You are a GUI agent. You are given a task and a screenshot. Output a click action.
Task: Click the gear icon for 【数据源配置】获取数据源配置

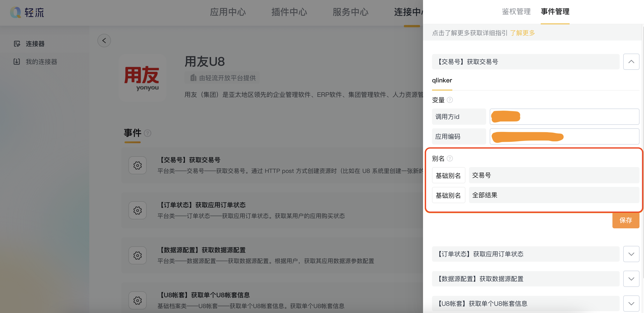(138, 255)
